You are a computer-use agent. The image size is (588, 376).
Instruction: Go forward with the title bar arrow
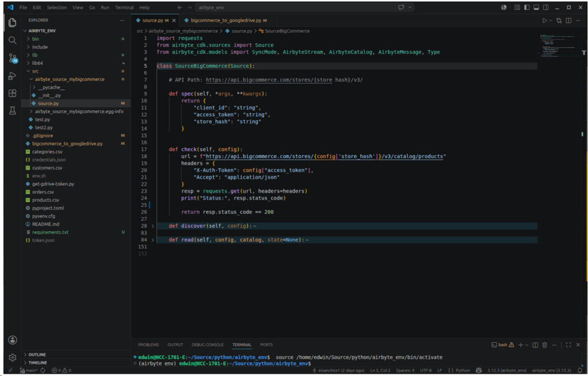point(189,7)
